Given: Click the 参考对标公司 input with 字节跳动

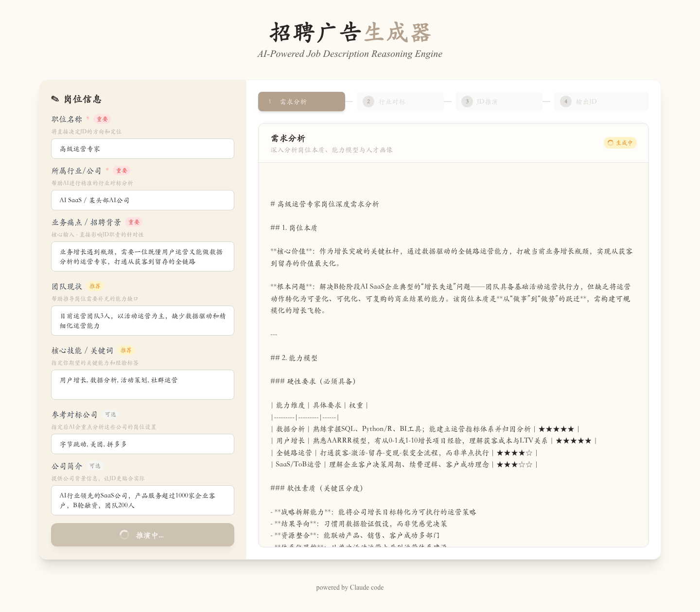Looking at the screenshot, I should tap(142, 444).
